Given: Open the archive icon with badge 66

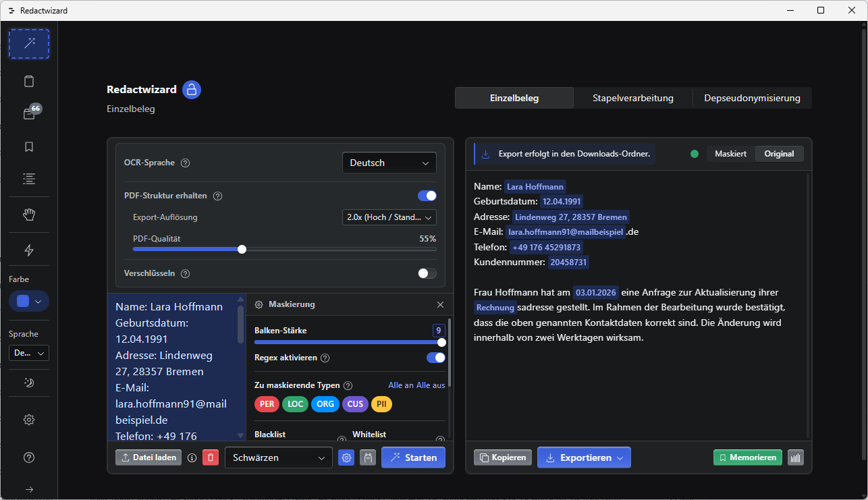Looking at the screenshot, I should (x=29, y=114).
